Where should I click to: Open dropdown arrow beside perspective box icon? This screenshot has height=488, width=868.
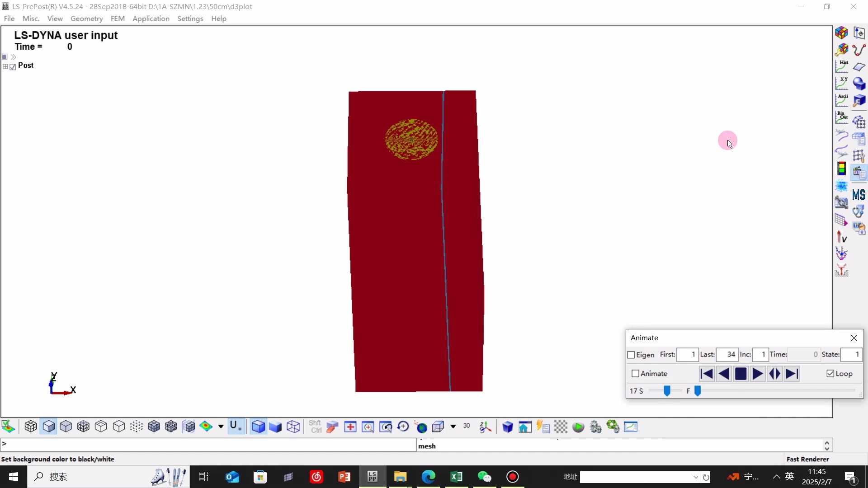[453, 427]
